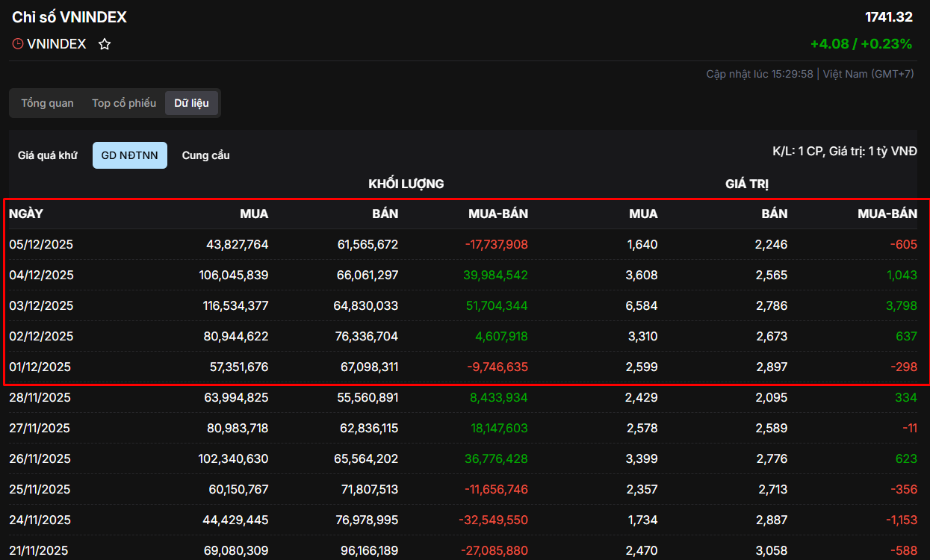Show the Giá quá khứ data view

(x=48, y=155)
